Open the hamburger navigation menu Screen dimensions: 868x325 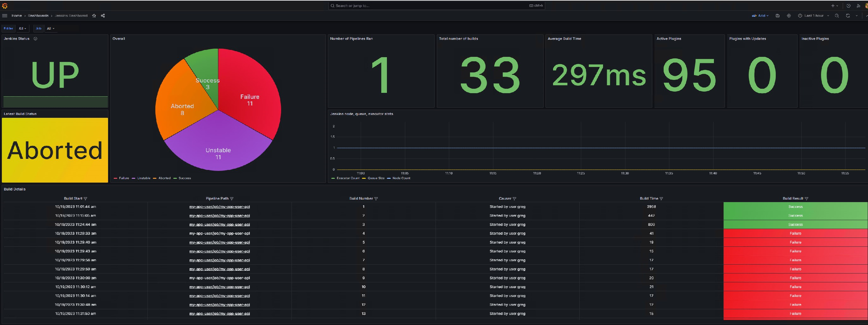point(5,15)
